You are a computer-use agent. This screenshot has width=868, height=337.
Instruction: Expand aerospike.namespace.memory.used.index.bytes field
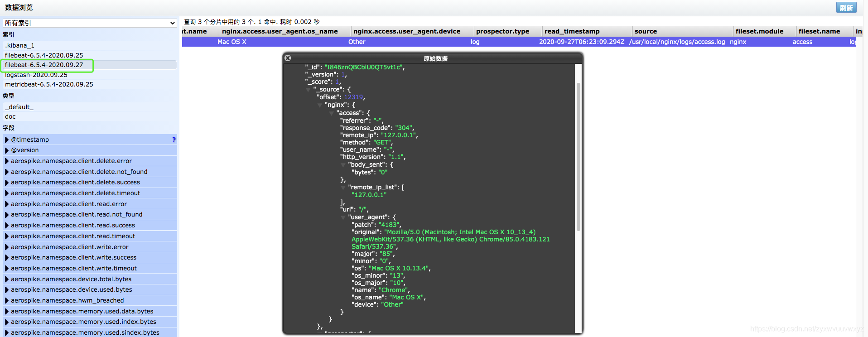(x=7, y=322)
